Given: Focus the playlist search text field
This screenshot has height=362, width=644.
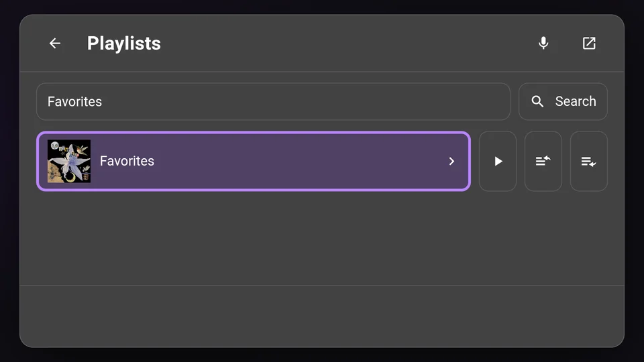Looking at the screenshot, I should pyautogui.click(x=273, y=101).
